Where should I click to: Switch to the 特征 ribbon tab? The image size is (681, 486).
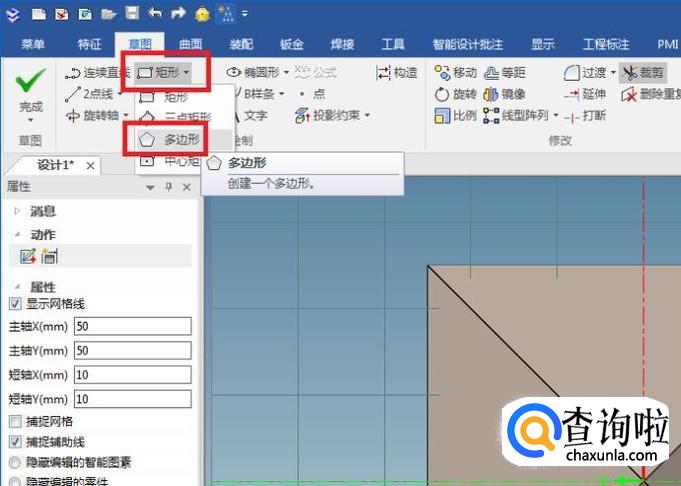click(89, 44)
